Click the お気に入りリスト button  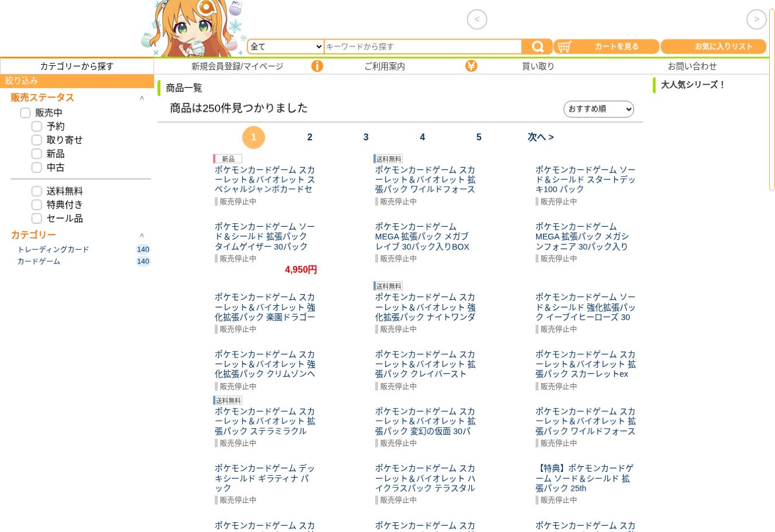click(x=713, y=46)
